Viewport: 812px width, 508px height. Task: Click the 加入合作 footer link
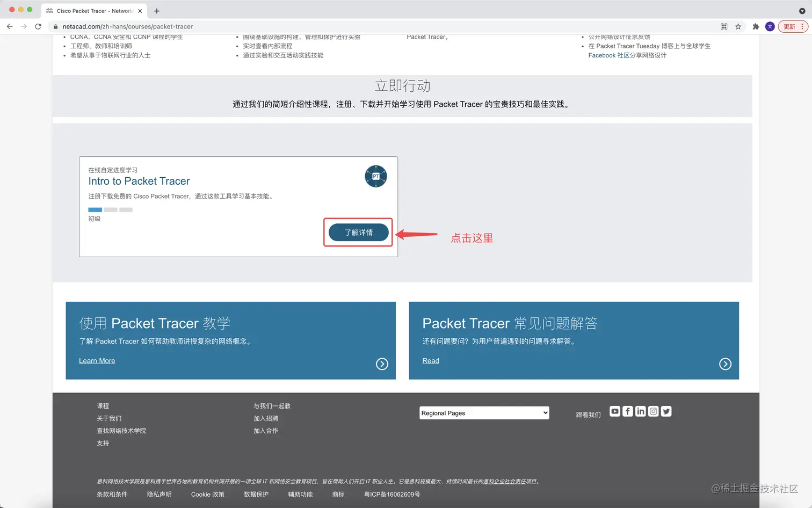[x=266, y=431]
